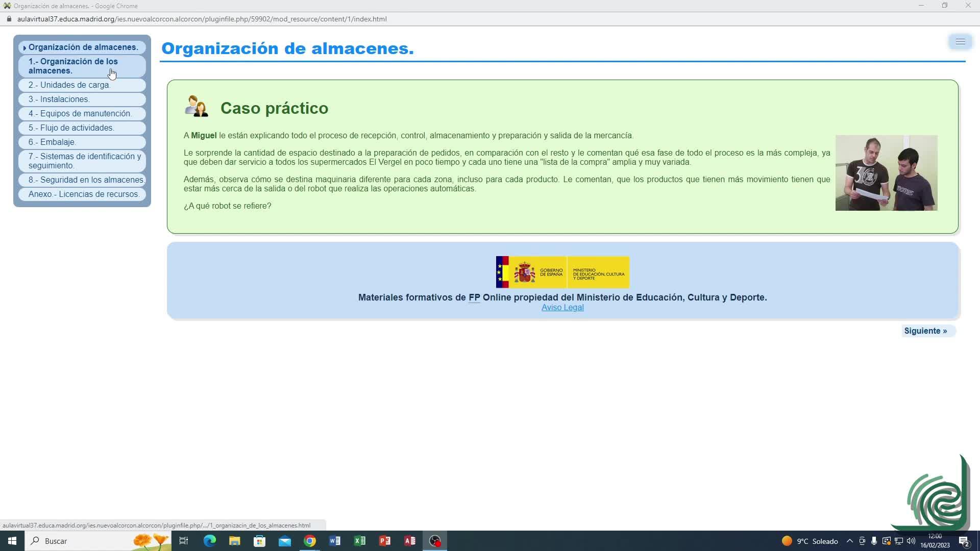Toggle the hamburger menu icon at top right
The width and height of the screenshot is (980, 551).
(960, 42)
